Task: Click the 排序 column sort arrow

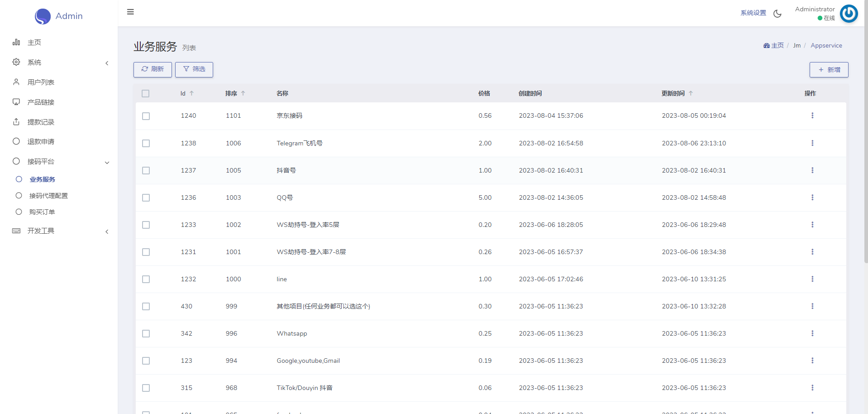Action: click(x=243, y=93)
